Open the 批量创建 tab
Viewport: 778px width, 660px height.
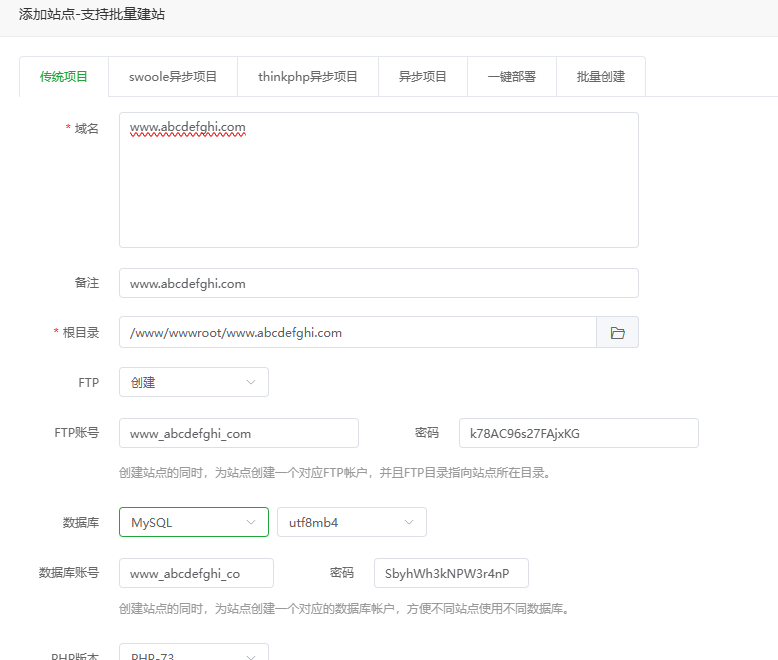pyautogui.click(x=601, y=76)
